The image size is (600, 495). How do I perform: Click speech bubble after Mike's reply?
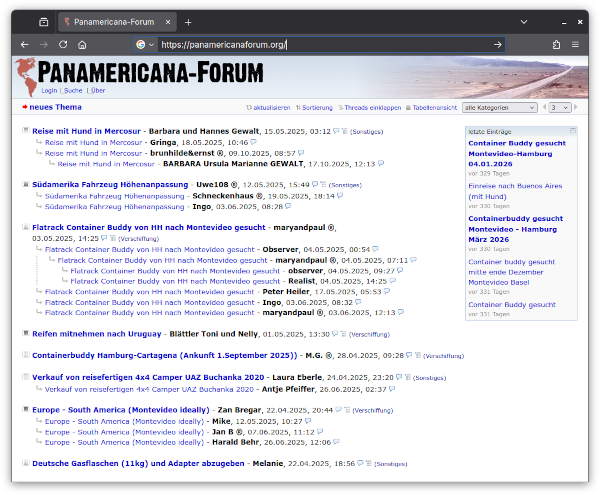pos(308,421)
